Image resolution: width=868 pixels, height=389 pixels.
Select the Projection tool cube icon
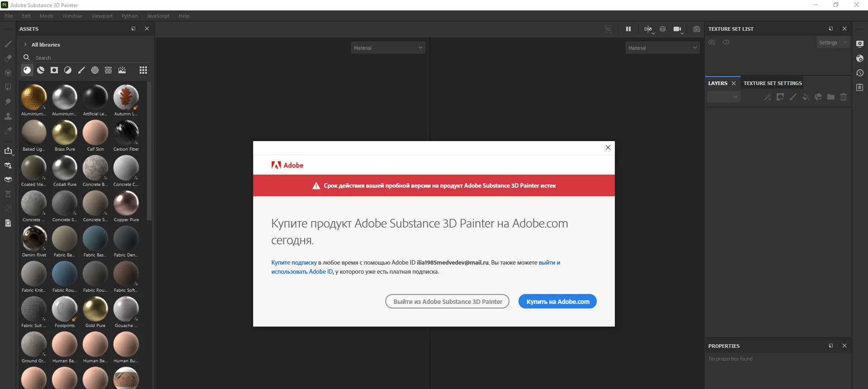(8, 73)
